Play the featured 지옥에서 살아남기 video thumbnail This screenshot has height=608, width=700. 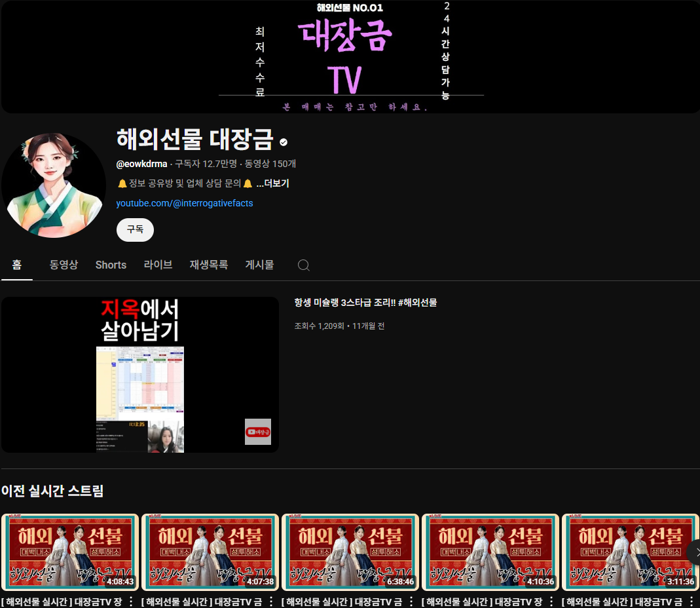(140, 375)
